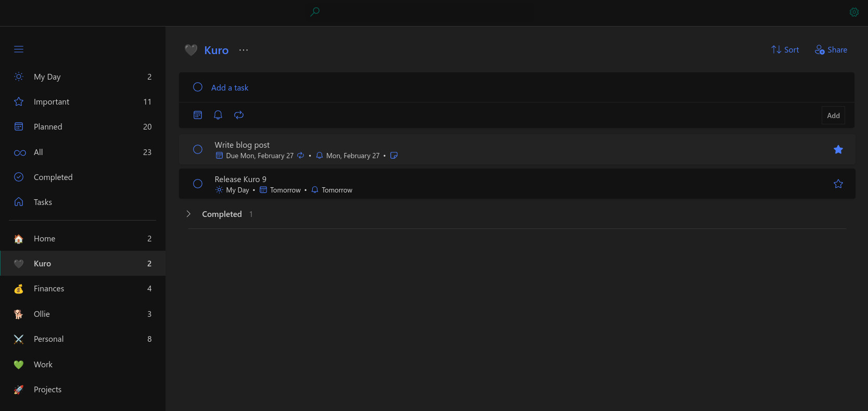Open the Sort options
This screenshot has height=411, width=868.
[x=785, y=49]
